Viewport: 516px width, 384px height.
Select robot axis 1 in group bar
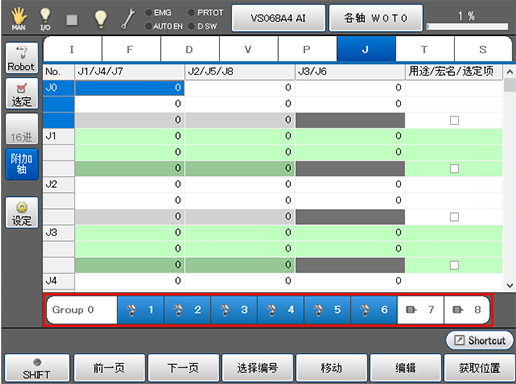tap(141, 310)
